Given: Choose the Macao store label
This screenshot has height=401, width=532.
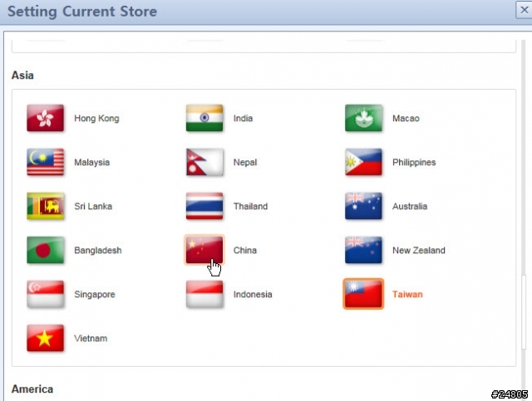Looking at the screenshot, I should 406,118.
